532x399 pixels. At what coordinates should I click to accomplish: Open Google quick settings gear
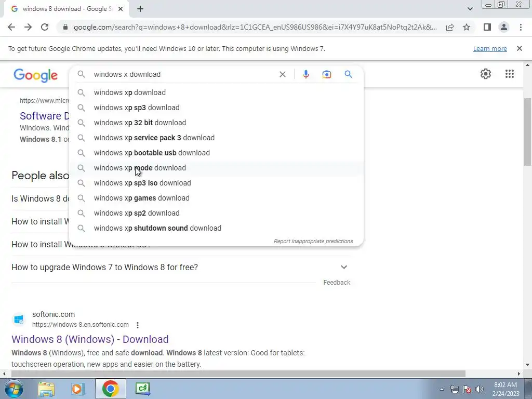click(x=486, y=74)
